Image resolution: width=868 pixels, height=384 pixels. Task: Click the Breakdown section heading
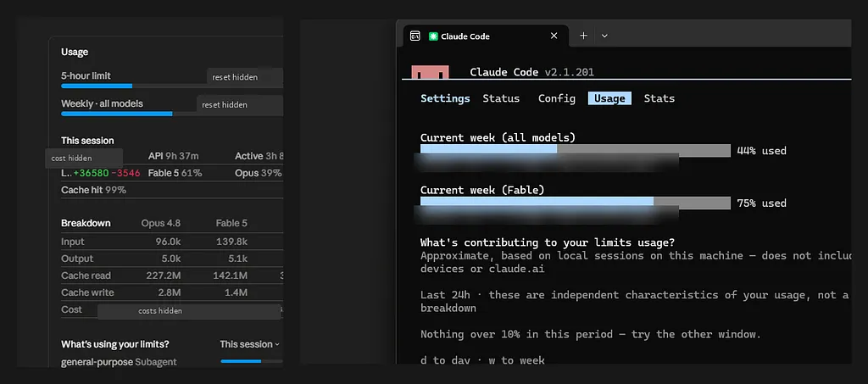pos(86,224)
